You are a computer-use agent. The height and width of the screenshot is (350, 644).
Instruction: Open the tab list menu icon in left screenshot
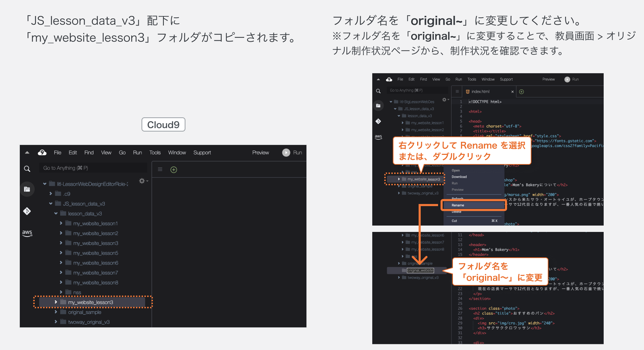160,169
